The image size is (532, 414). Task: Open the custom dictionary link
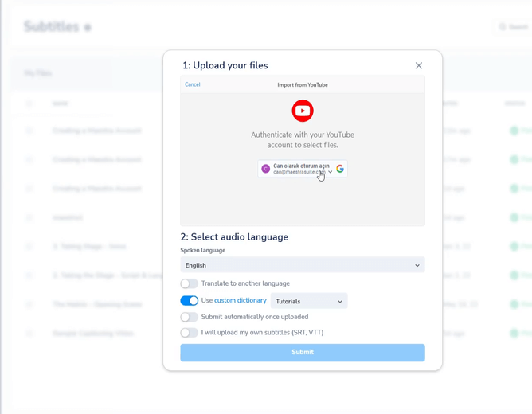coord(241,300)
